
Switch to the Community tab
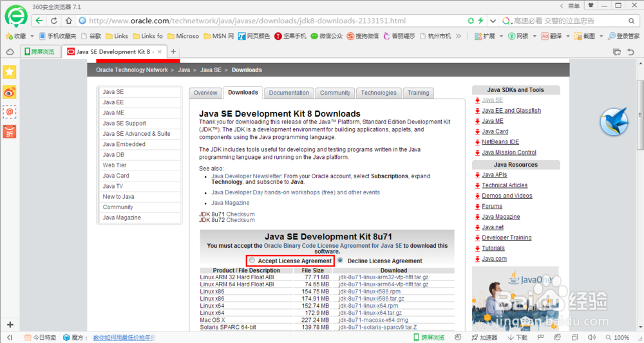335,93
